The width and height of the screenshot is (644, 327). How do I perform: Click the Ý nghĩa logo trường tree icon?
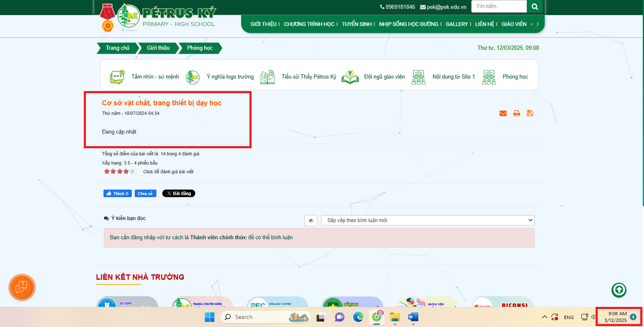[193, 77]
